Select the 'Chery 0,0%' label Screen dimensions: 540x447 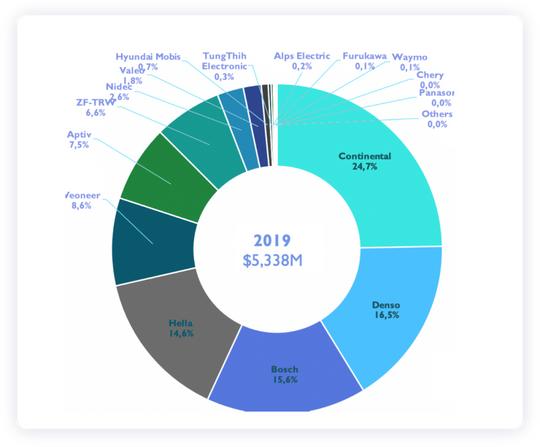(x=430, y=80)
